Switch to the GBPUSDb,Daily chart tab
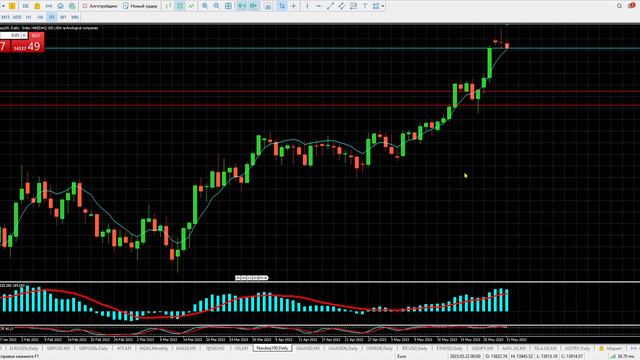Image resolution: width=640 pixels, height=360 pixels. point(93,348)
